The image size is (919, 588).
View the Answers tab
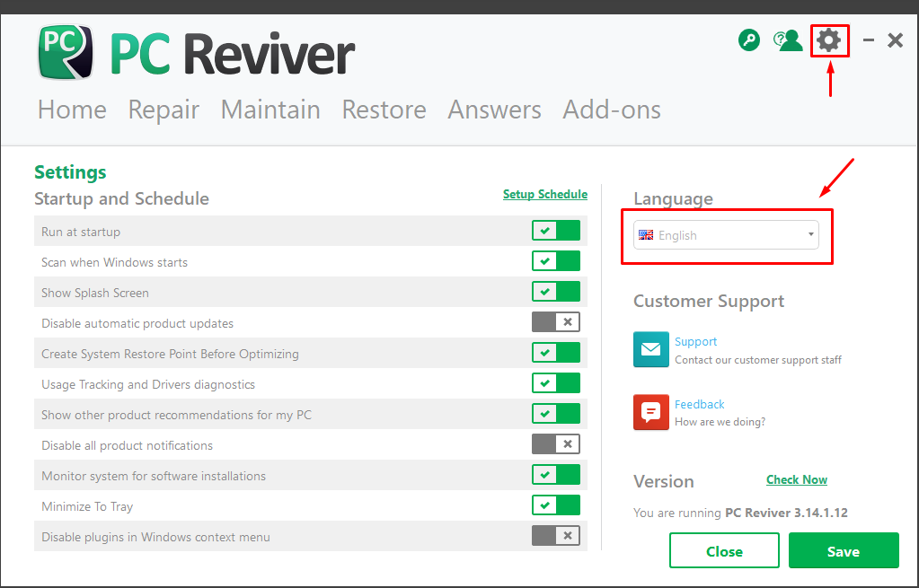point(494,110)
